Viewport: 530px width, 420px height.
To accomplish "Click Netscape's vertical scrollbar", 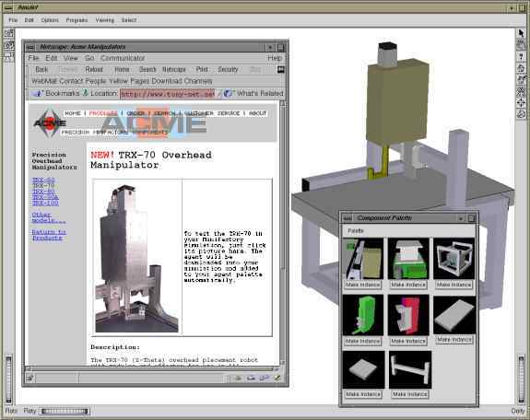I will 282,233.
